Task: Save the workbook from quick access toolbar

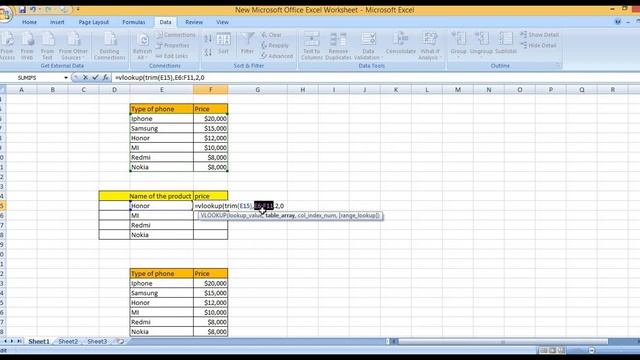Action: click(22, 9)
